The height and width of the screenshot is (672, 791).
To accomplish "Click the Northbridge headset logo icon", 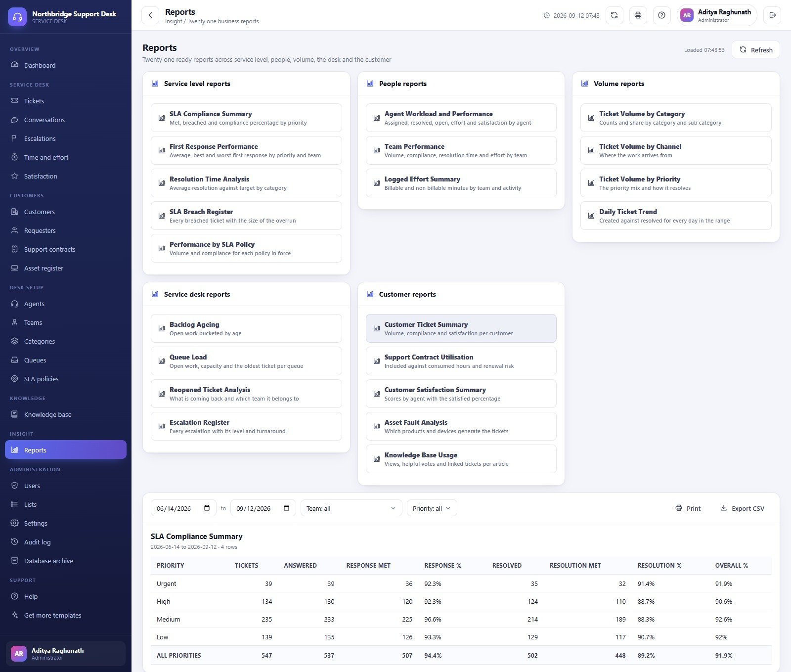I will coord(17,17).
